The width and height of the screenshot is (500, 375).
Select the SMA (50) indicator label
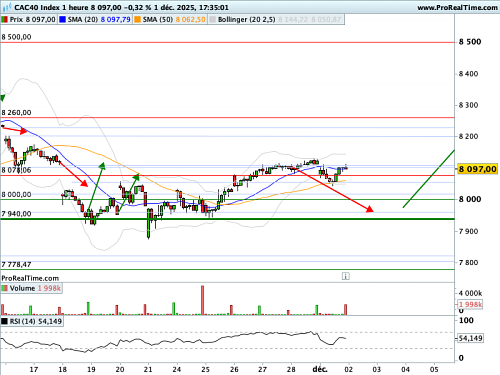[x=158, y=20]
